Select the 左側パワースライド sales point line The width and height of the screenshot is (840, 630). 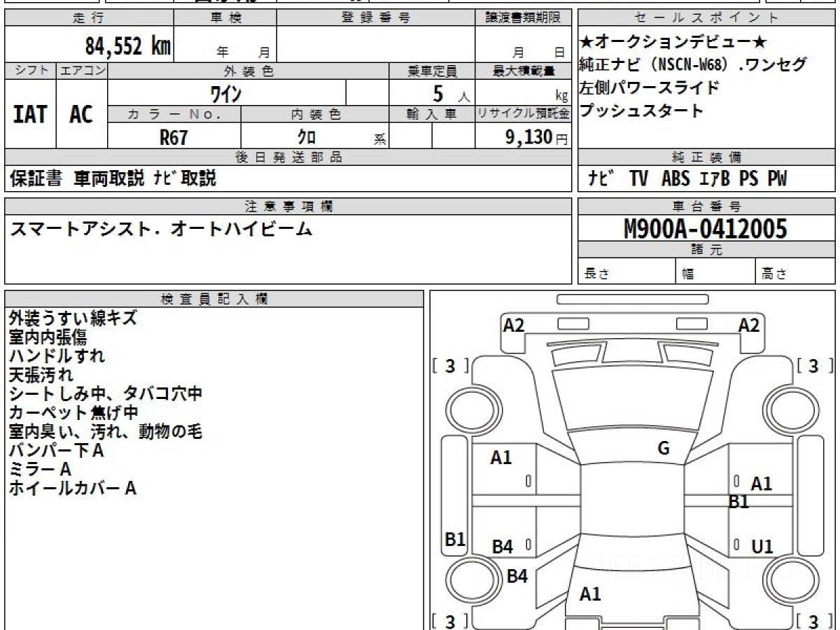[650, 87]
